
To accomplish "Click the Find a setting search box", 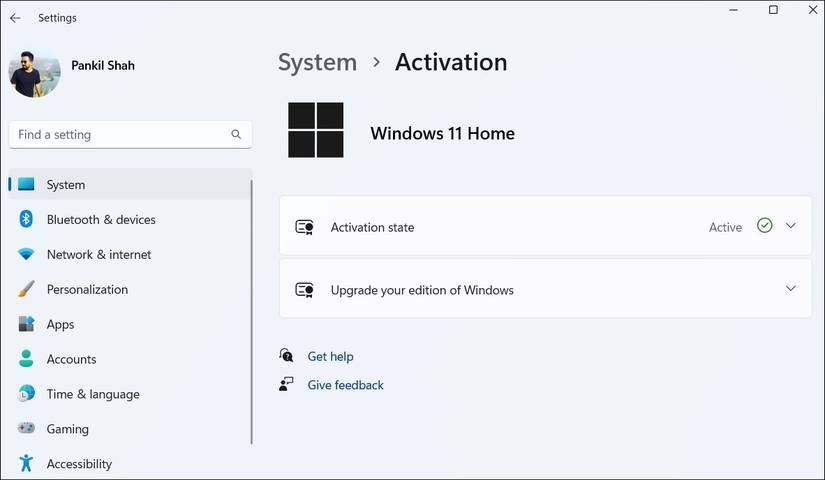I will point(120,134).
